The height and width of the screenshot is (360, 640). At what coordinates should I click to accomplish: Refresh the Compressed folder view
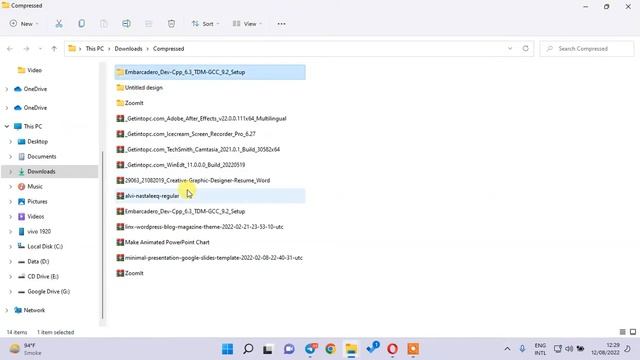526,49
